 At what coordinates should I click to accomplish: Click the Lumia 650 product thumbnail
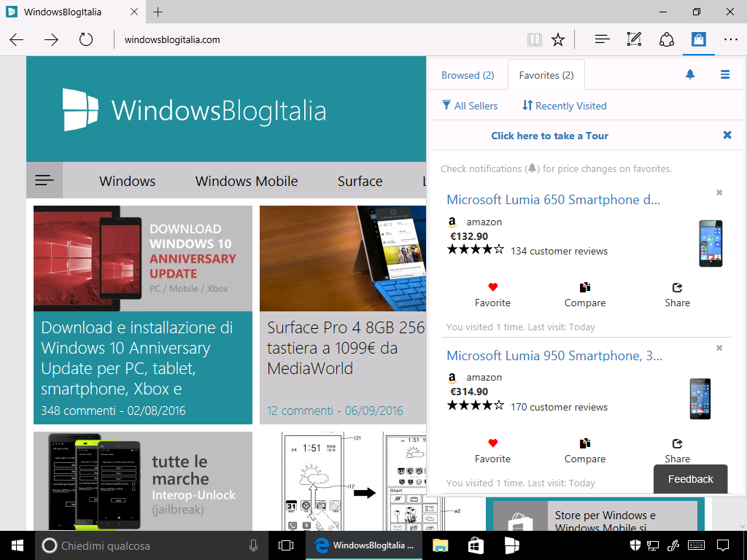[711, 244]
